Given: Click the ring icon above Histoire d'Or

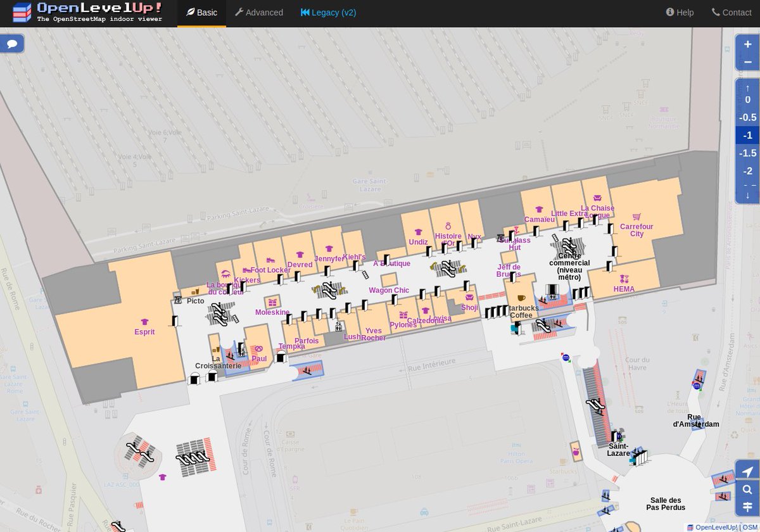Looking at the screenshot, I should 448,225.
